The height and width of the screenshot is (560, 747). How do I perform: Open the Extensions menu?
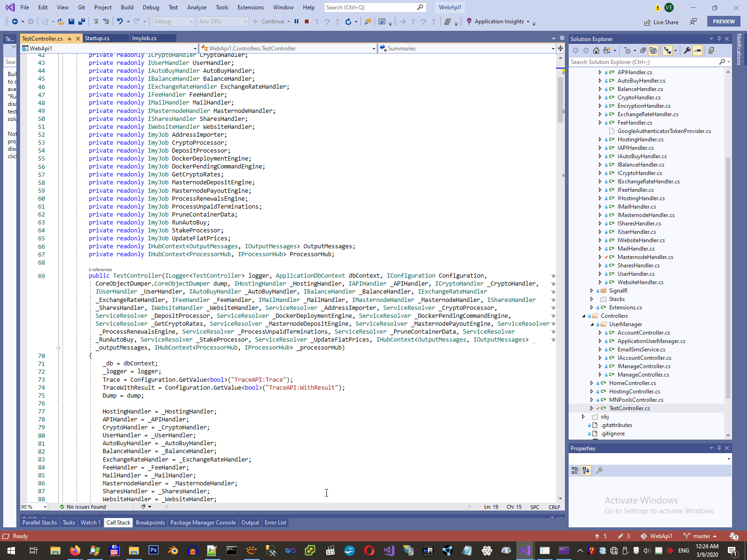point(251,7)
